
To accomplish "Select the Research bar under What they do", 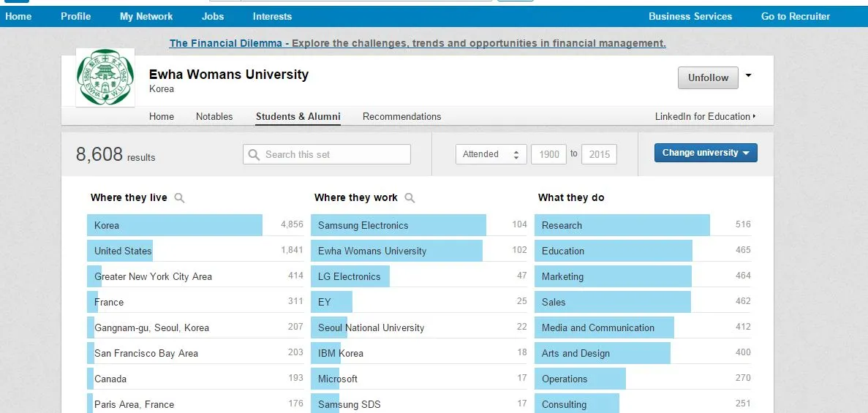I will click(x=622, y=225).
